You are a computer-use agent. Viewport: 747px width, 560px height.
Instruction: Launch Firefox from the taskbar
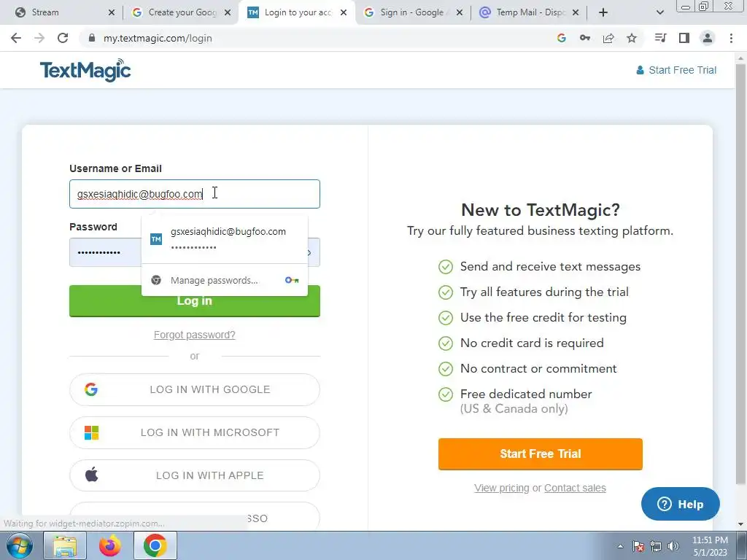(x=110, y=546)
